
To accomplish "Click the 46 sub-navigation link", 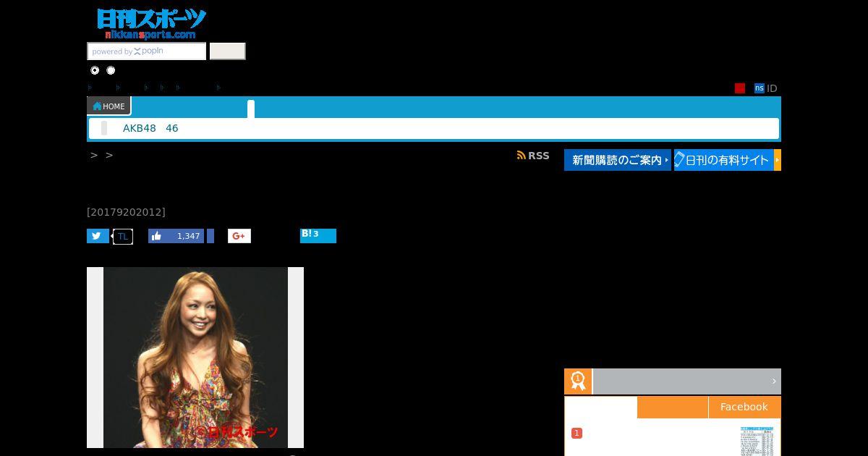I will click(172, 128).
